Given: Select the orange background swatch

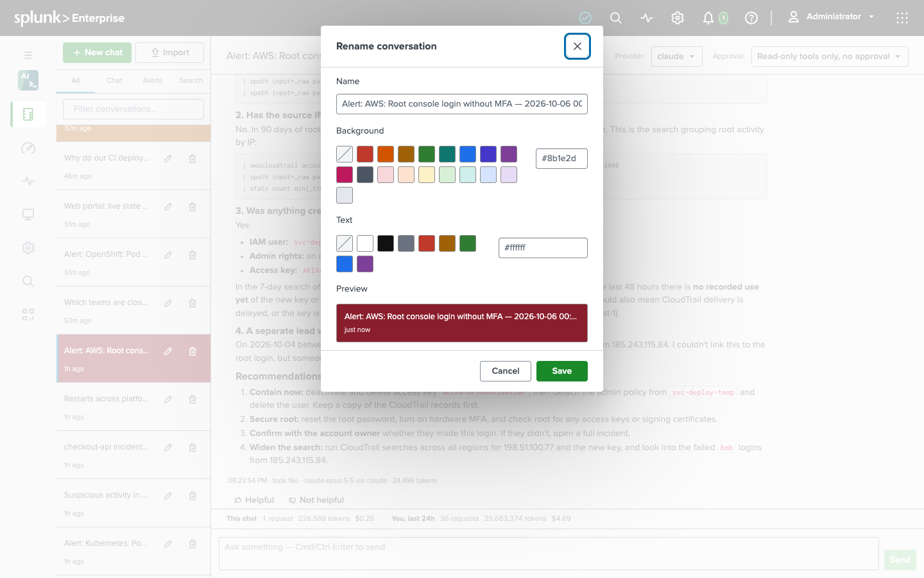Looking at the screenshot, I should point(386,154).
